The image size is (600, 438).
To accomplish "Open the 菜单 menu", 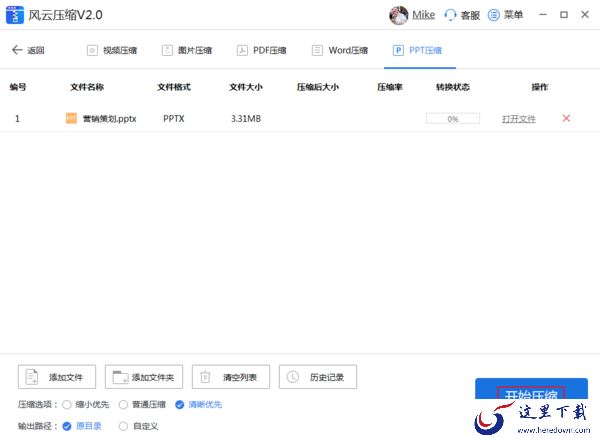I will coord(513,15).
